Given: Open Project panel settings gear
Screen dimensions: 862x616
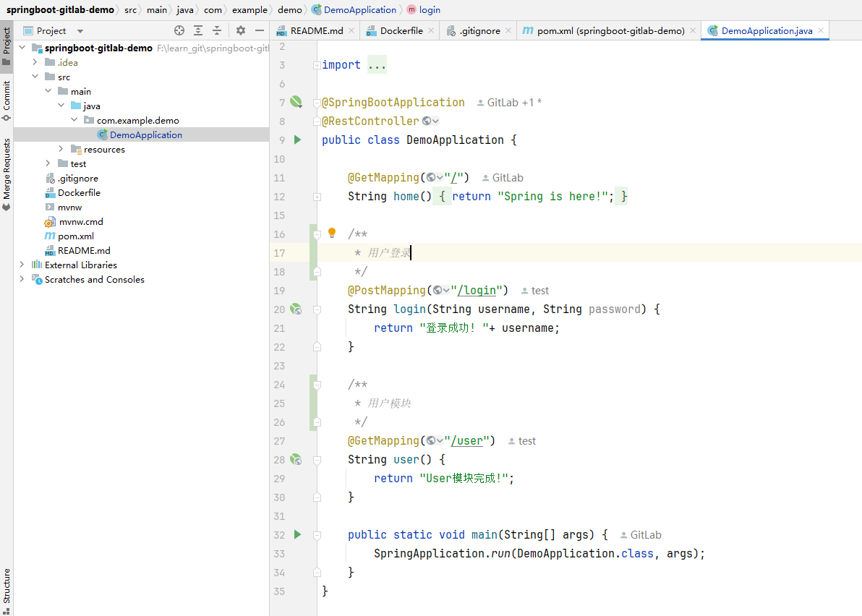Looking at the screenshot, I should pyautogui.click(x=241, y=31).
